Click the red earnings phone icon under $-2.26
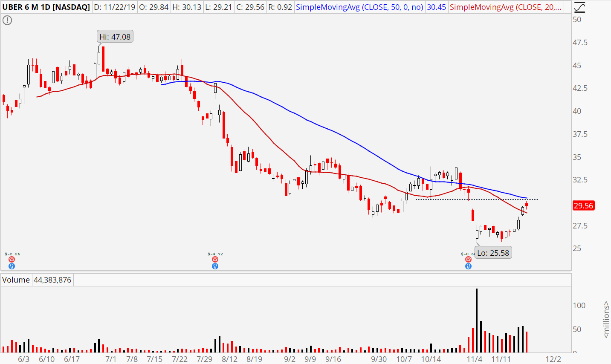 (12, 260)
